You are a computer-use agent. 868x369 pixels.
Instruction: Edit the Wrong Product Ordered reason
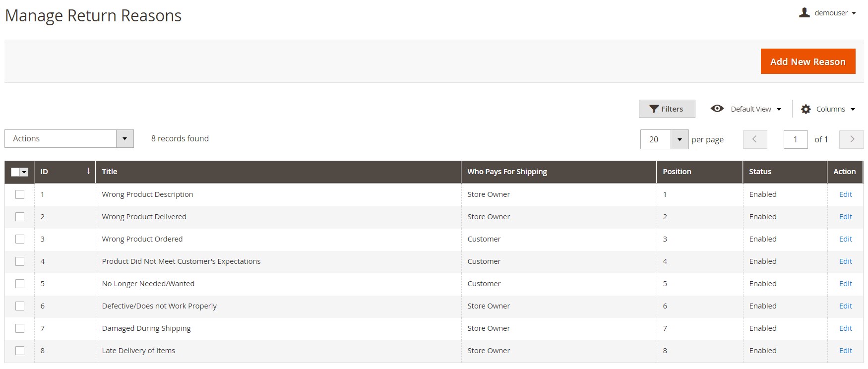[x=845, y=239]
